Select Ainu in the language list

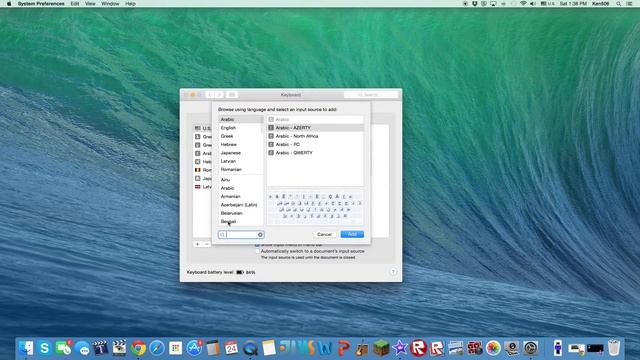tap(241, 180)
